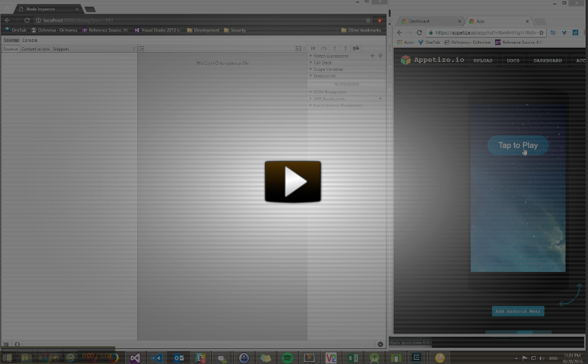588x364 pixels.
Task: Select the top-level Sources panel
Action: pos(12,40)
